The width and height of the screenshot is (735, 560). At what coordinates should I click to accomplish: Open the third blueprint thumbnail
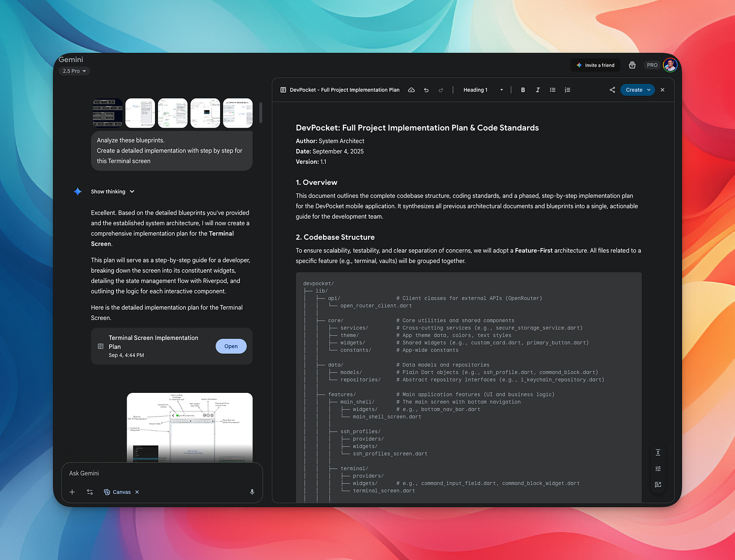[173, 113]
